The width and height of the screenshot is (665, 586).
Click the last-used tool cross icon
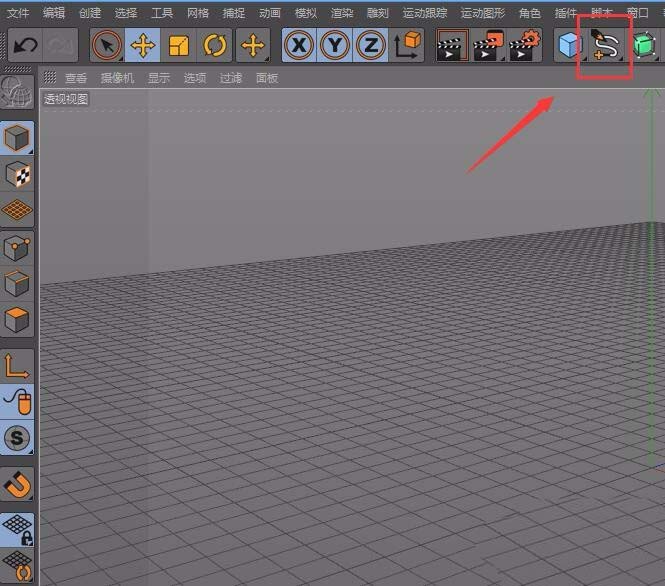(253, 45)
